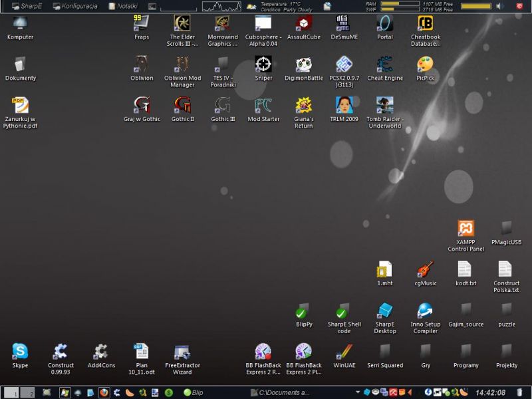Launch DigimonBattle shortcut
Screen dimensions: 532x399
(x=304, y=69)
